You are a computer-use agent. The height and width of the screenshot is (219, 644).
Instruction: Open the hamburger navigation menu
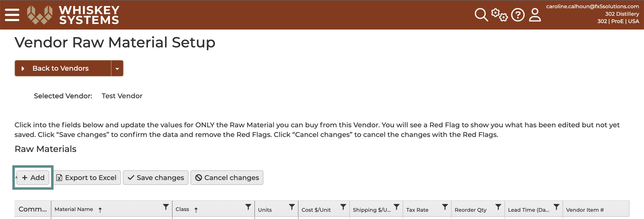pyautogui.click(x=12, y=15)
